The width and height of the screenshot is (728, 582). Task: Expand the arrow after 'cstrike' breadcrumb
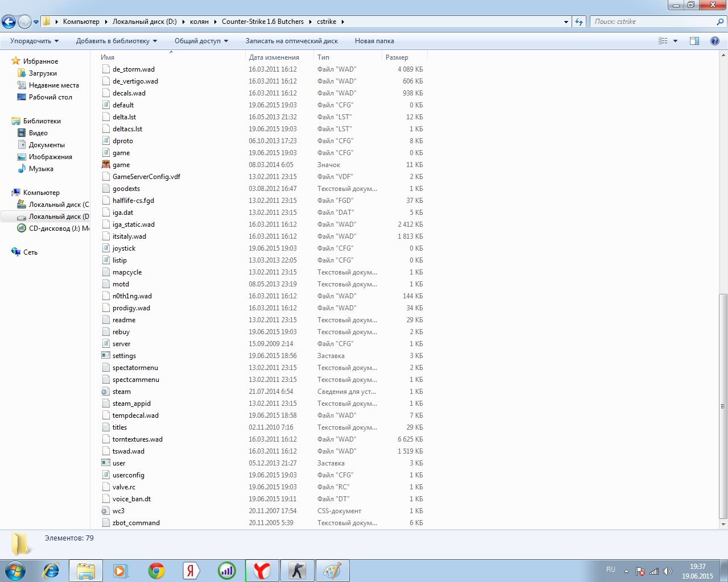coord(342,22)
